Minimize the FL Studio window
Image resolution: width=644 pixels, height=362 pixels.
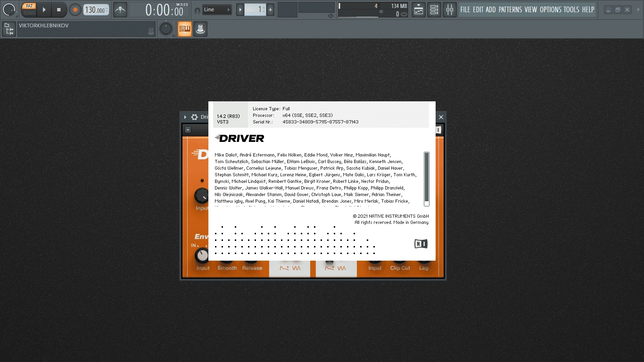click(x=609, y=9)
